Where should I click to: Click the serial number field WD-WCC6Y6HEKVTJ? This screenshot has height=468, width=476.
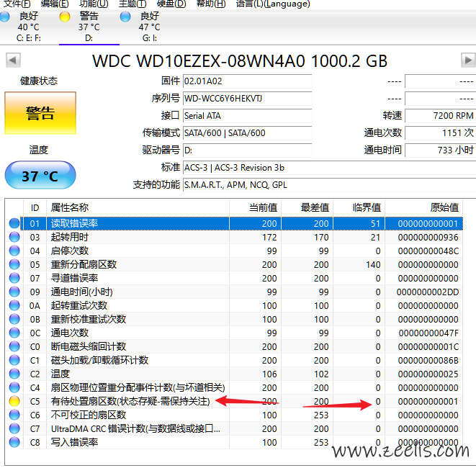(248, 99)
